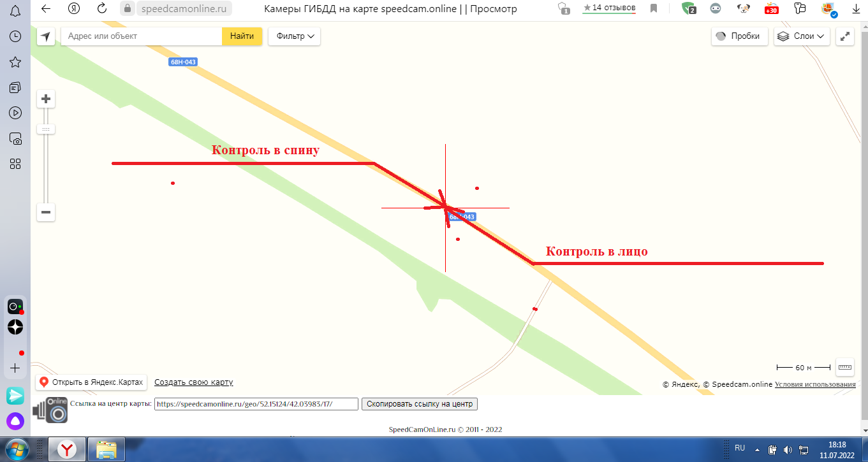Expand the Фильтр dropdown

click(x=295, y=37)
